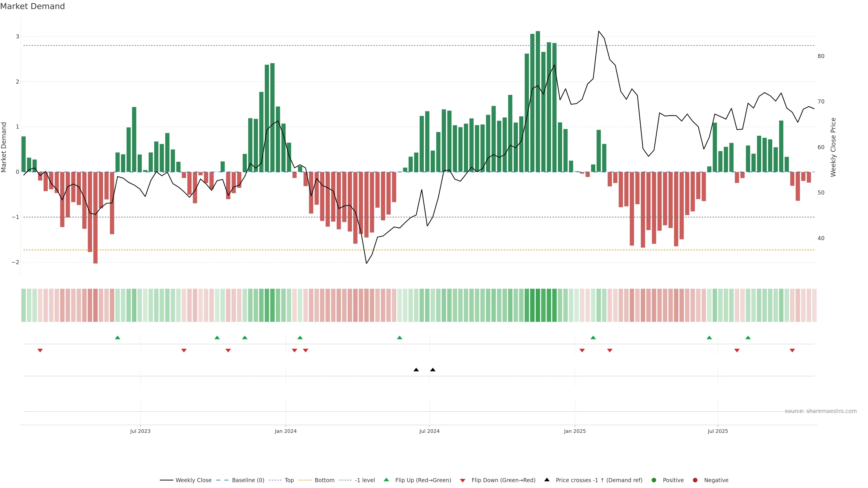Click the first black price-cross marker before Jul 2024

(x=416, y=370)
